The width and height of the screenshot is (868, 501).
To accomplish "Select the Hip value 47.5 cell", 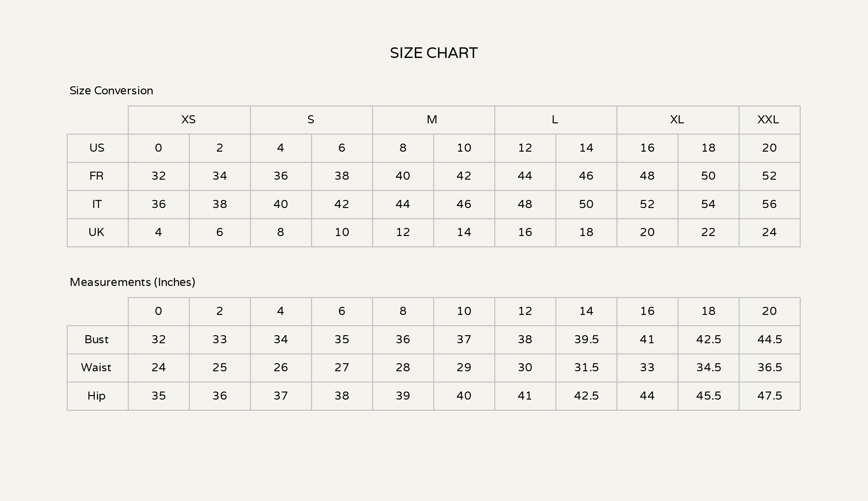I will (769, 396).
